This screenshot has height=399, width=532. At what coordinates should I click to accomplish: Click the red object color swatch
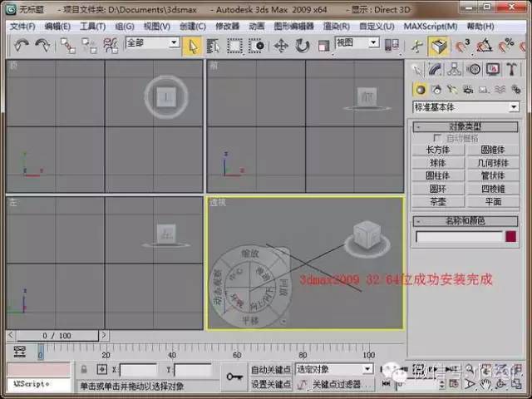click(x=510, y=237)
